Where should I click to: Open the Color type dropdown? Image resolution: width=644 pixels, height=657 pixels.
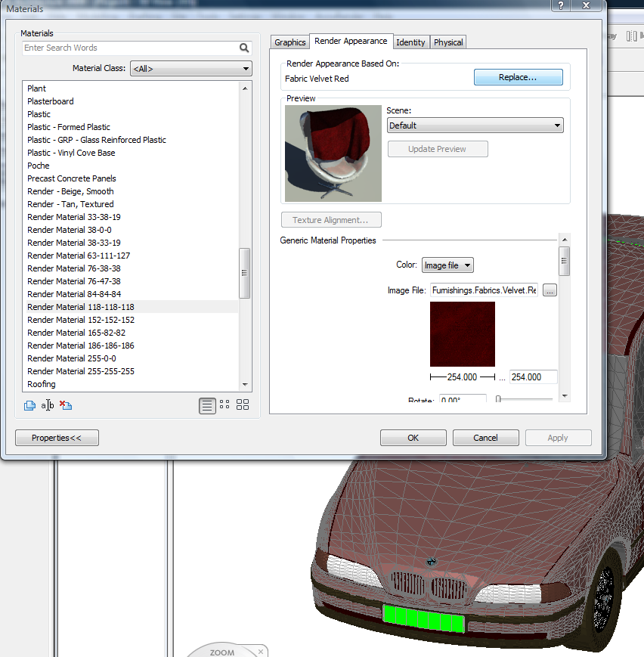447,265
